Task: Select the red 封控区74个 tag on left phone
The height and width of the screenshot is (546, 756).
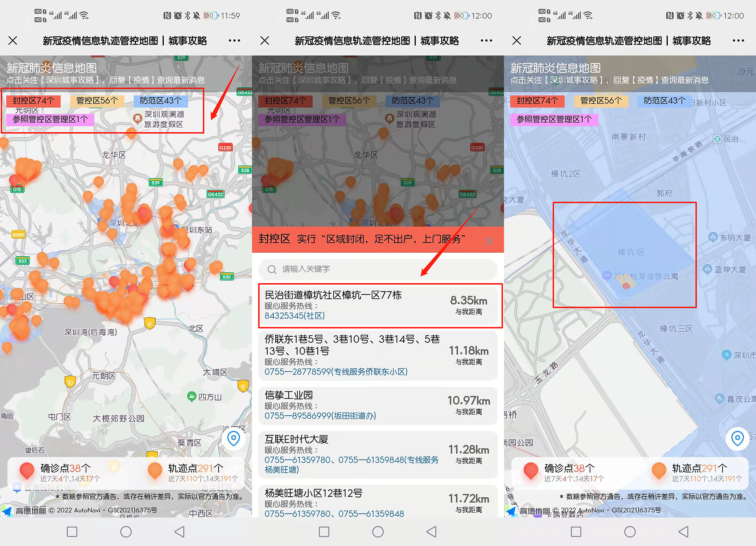Action: (33, 101)
